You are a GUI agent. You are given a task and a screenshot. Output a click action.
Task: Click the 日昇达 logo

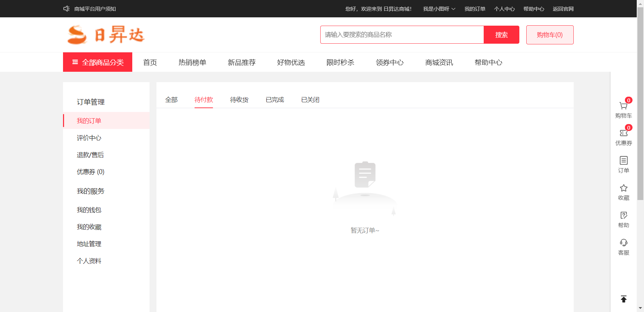pyautogui.click(x=106, y=35)
